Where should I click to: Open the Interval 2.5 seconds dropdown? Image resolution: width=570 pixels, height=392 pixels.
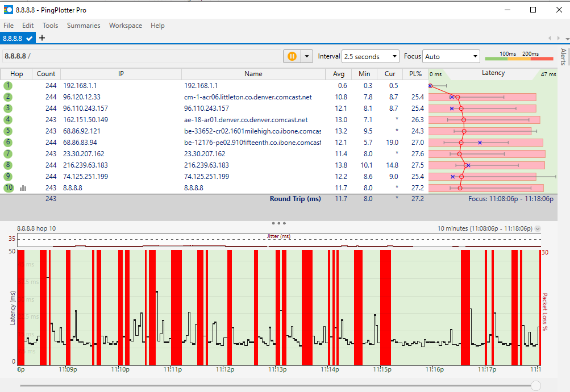coord(371,56)
